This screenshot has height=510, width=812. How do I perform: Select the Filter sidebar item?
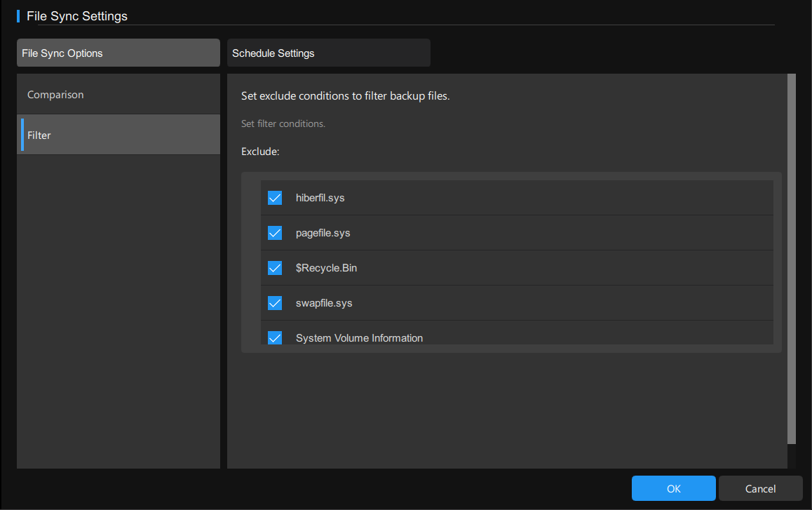tap(118, 135)
